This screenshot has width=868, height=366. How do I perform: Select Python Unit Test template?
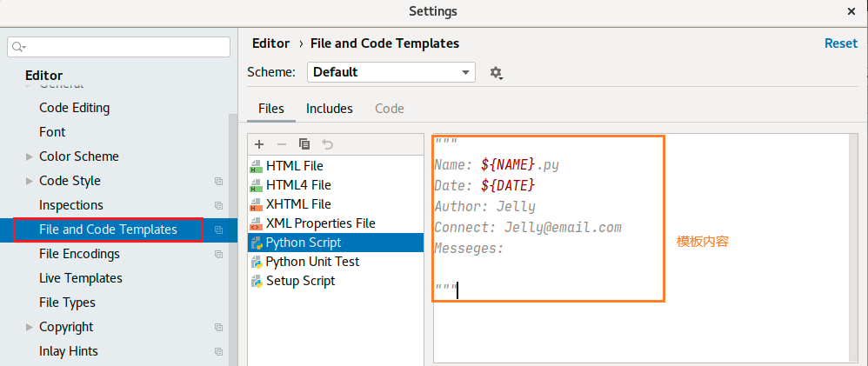coord(336,262)
